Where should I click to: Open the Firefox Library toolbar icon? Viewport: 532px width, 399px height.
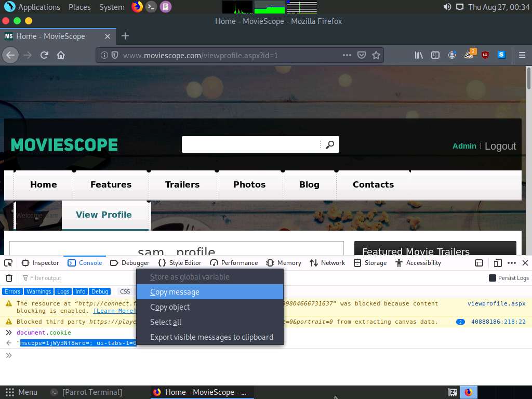pos(419,55)
